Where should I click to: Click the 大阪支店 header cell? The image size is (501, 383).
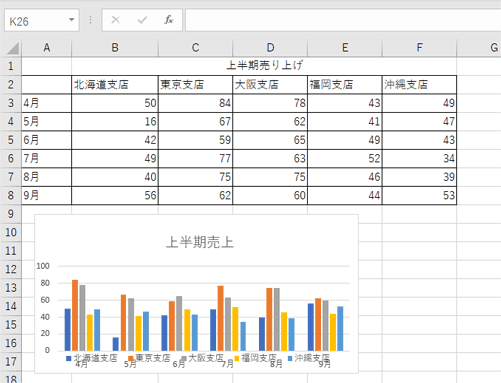pyautogui.click(x=270, y=85)
